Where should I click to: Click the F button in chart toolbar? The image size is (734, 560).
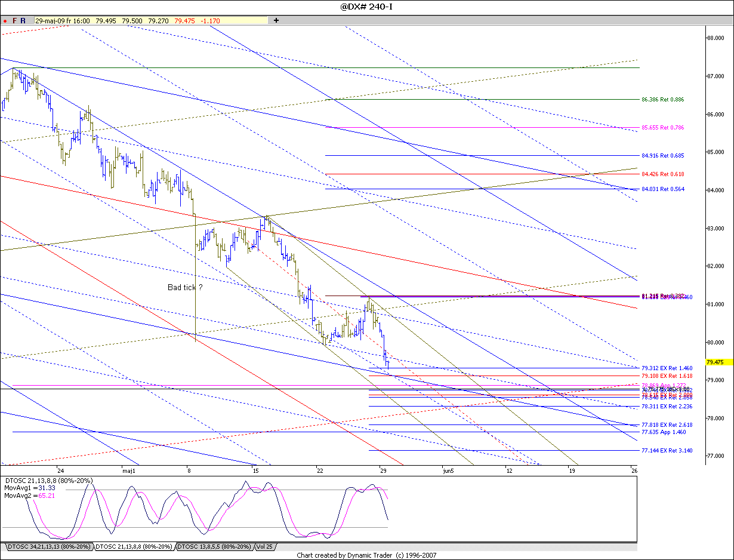[x=14, y=20]
